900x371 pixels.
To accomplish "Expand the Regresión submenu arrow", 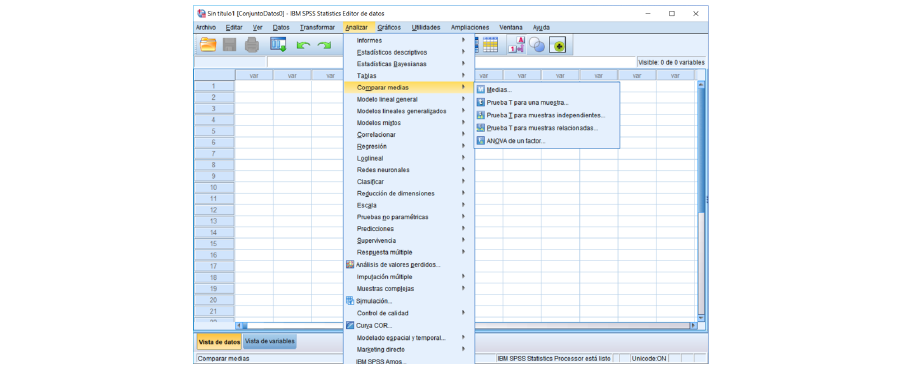I will pyautogui.click(x=463, y=146).
